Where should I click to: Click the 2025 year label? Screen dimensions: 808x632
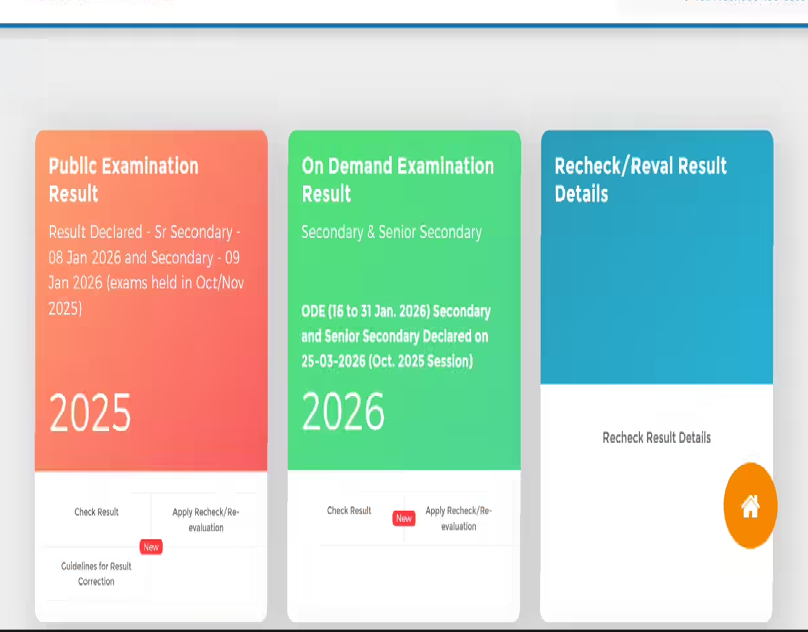click(90, 412)
